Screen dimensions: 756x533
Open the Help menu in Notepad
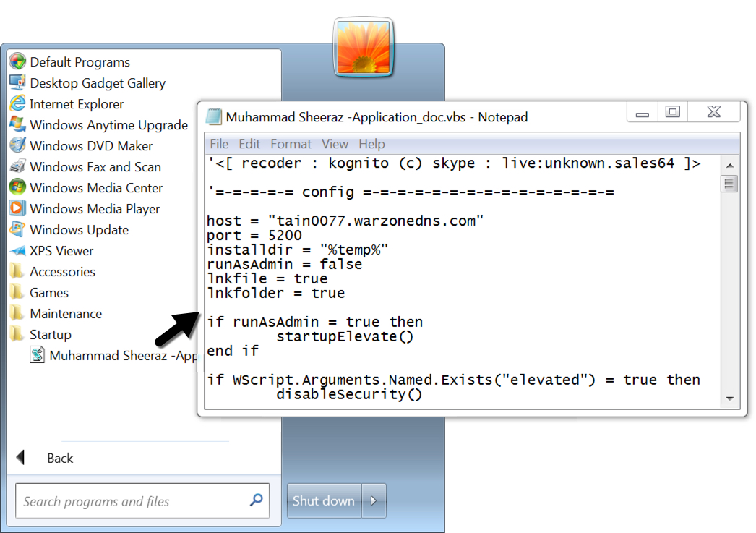371,144
